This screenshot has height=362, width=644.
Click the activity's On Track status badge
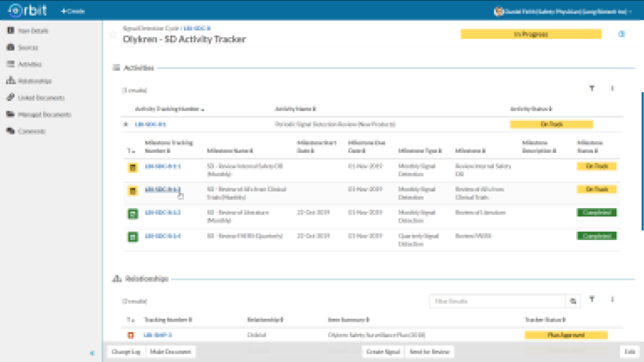point(551,124)
